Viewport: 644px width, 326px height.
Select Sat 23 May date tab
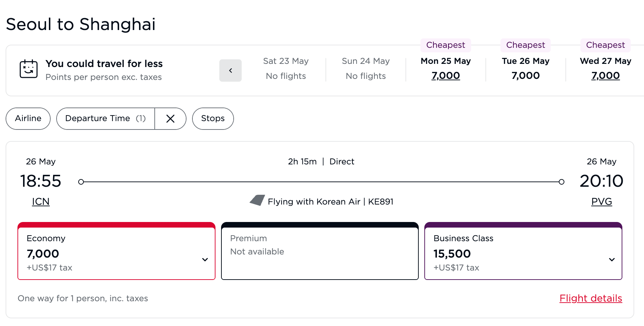(286, 69)
